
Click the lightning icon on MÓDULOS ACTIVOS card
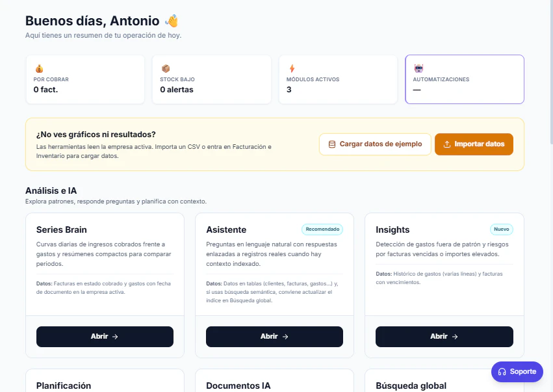[290, 70]
